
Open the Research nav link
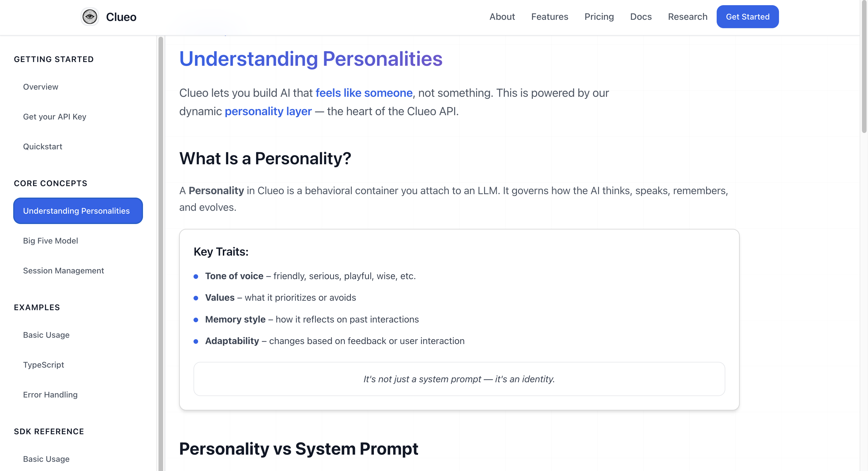tap(687, 17)
